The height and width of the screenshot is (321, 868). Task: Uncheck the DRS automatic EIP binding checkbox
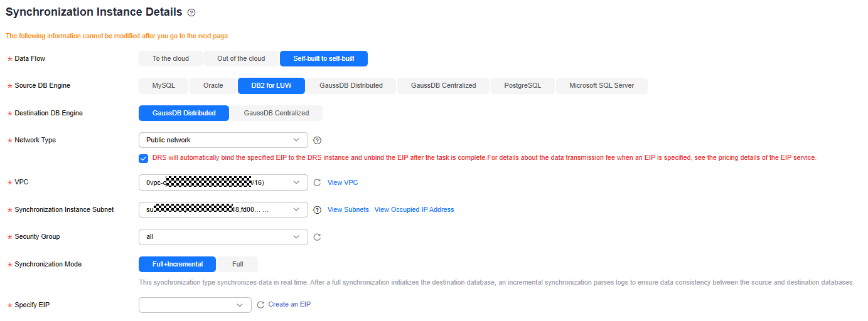[144, 158]
